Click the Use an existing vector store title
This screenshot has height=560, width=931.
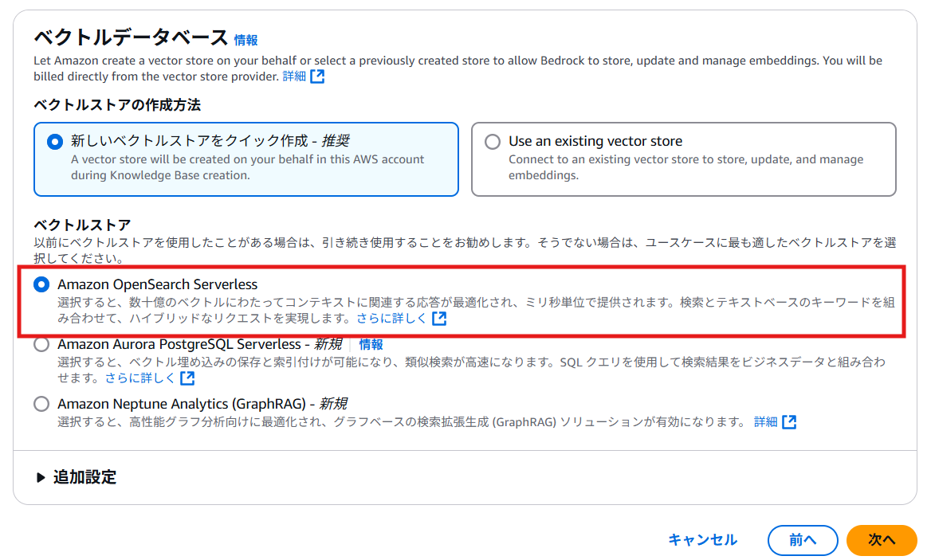click(595, 141)
